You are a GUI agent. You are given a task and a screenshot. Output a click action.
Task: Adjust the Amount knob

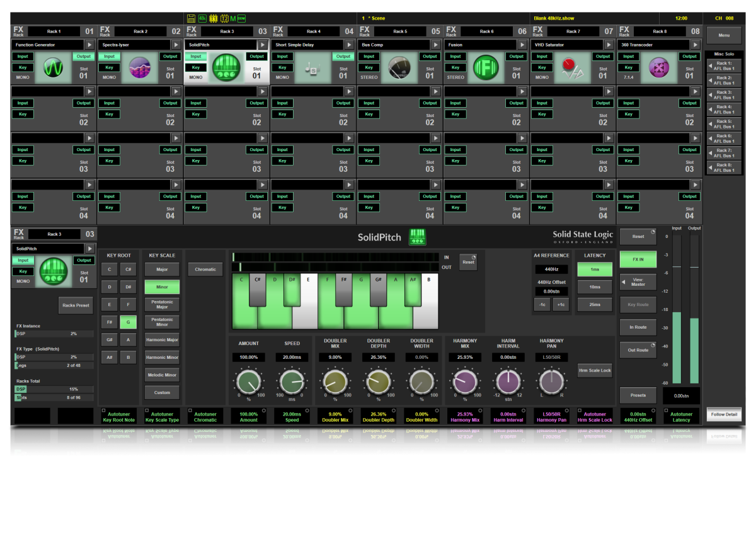pos(248,382)
